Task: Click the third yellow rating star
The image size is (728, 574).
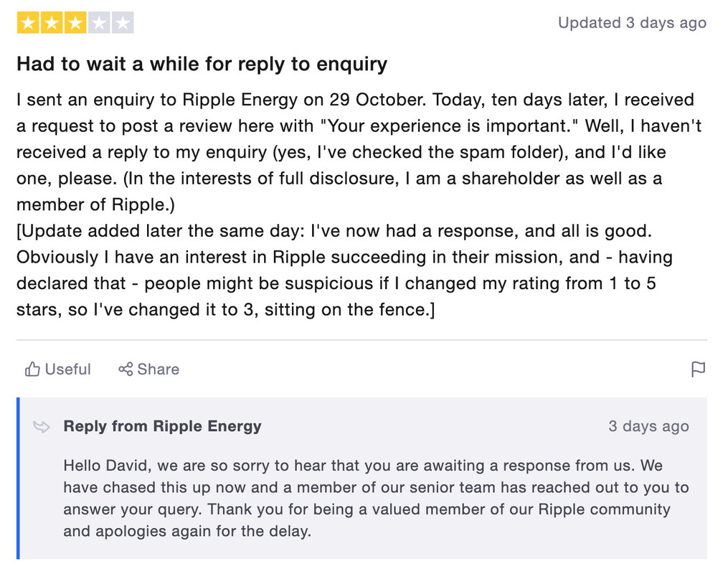Action: [75, 23]
